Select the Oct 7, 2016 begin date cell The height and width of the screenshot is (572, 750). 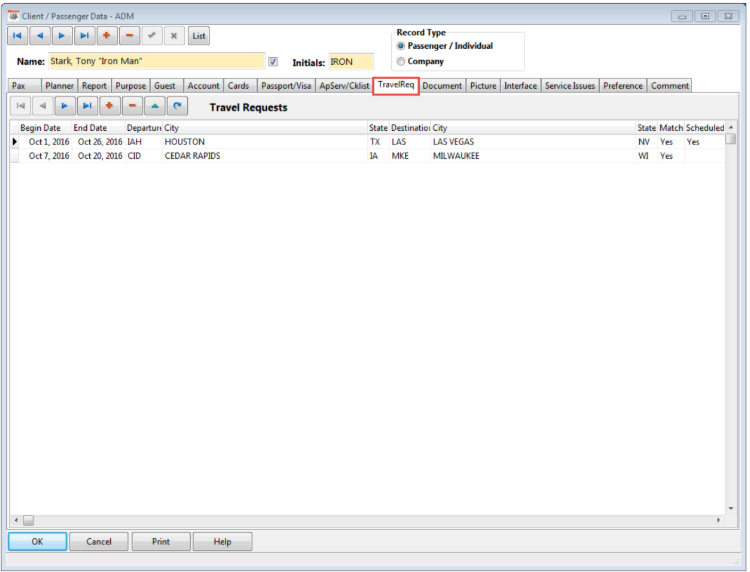click(45, 156)
